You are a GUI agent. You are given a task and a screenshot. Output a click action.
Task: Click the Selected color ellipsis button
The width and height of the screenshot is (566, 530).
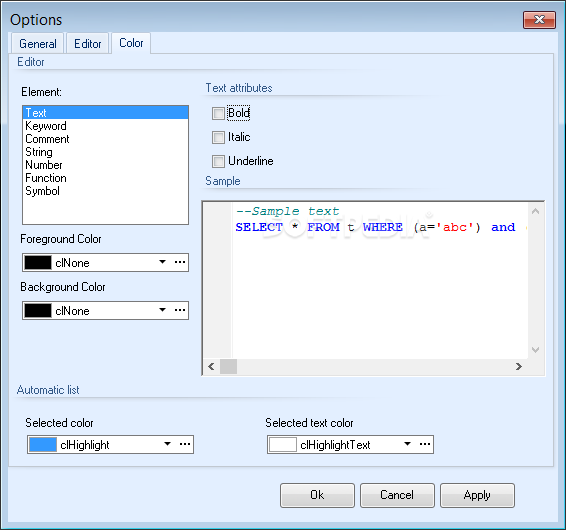click(x=185, y=444)
